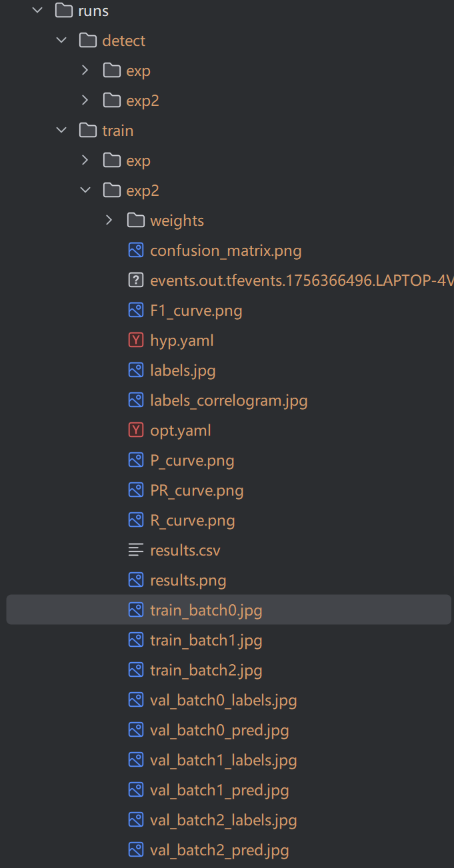This screenshot has height=868, width=454.
Task: Click the weights folder icon
Action: pos(136,220)
